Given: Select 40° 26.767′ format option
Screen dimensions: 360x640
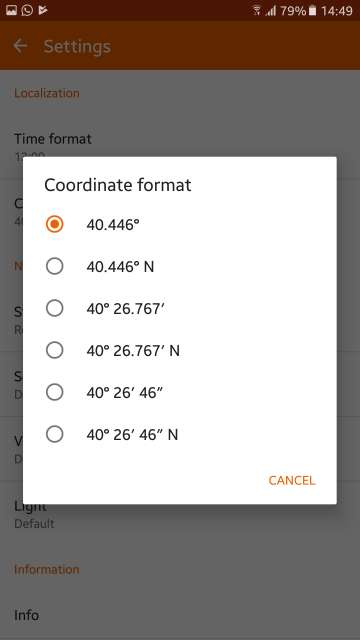Looking at the screenshot, I should (54, 309).
